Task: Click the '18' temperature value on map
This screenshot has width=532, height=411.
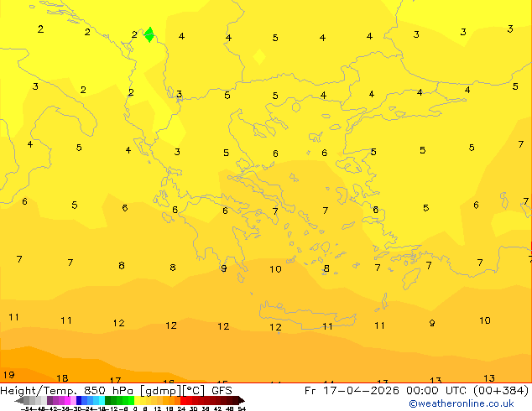Action: pos(62,377)
